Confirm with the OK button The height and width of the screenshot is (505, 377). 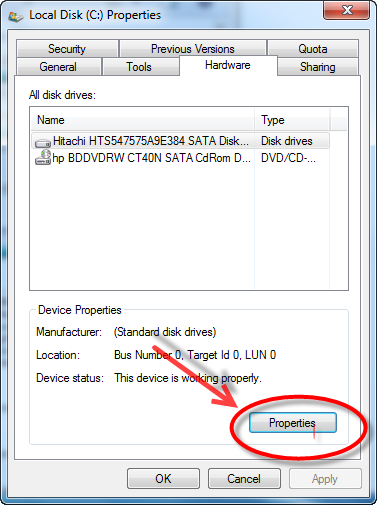click(163, 479)
